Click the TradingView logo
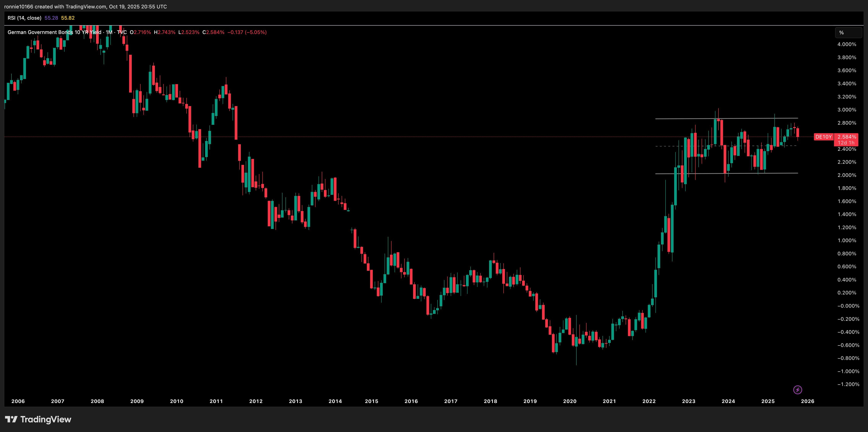This screenshot has width=868, height=432. coord(38,419)
